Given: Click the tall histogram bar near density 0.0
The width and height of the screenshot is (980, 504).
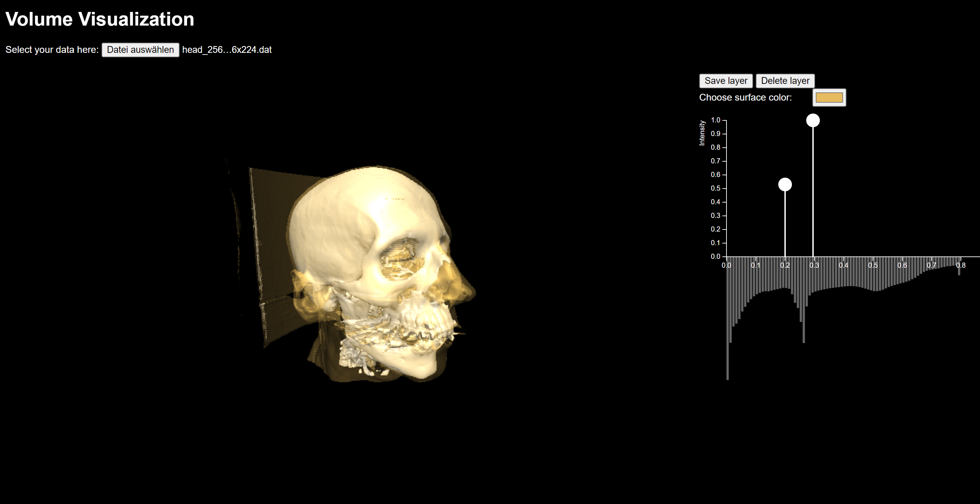Looking at the screenshot, I should point(728,318).
